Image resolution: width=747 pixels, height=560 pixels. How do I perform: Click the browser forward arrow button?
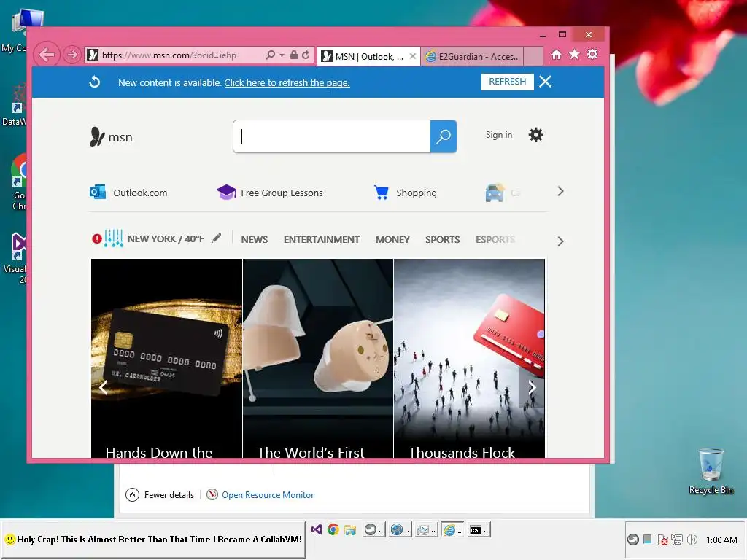pos(72,55)
